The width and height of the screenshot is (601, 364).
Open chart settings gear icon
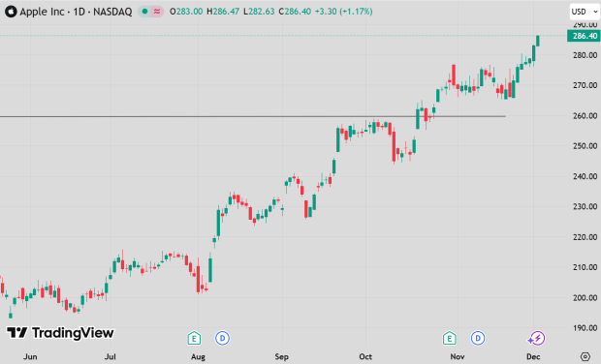click(585, 356)
